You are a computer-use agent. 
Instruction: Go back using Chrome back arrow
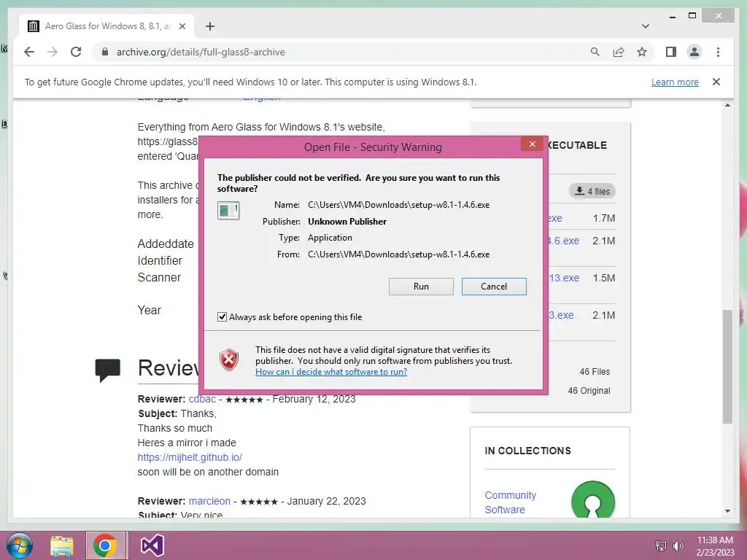[x=29, y=52]
